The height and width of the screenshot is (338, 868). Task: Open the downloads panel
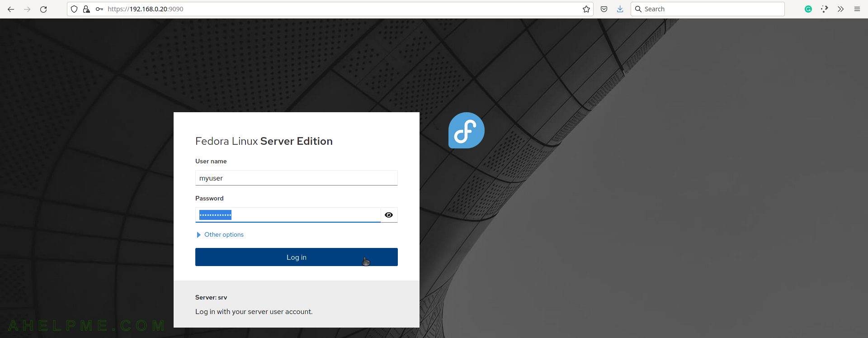pos(620,9)
